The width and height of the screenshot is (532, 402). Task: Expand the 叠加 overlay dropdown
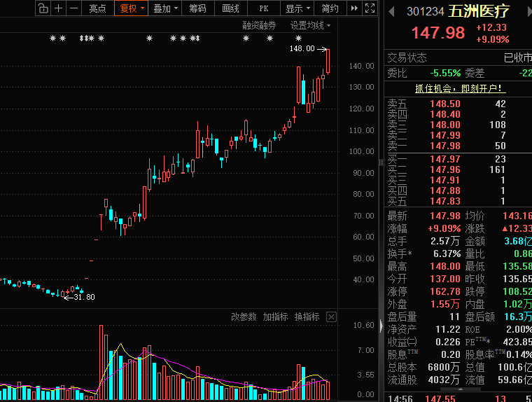click(x=165, y=8)
